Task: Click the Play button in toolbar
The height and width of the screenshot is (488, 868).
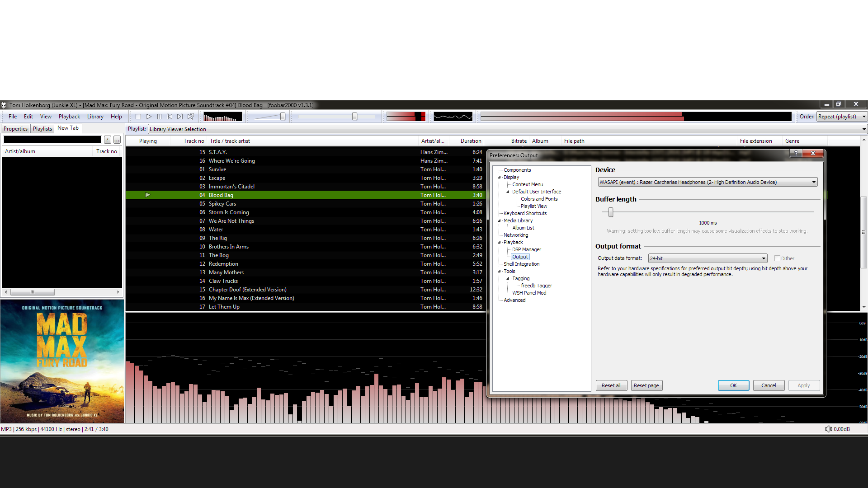Action: coord(149,117)
